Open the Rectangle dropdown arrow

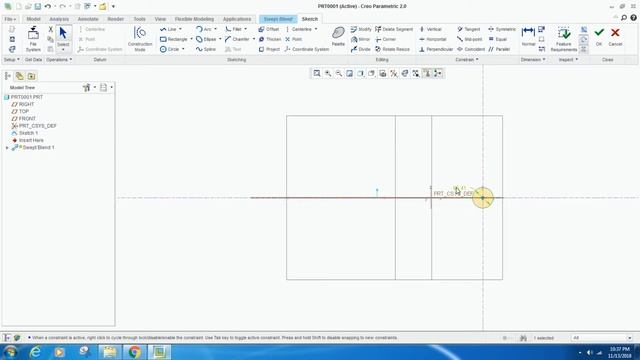click(x=191, y=39)
